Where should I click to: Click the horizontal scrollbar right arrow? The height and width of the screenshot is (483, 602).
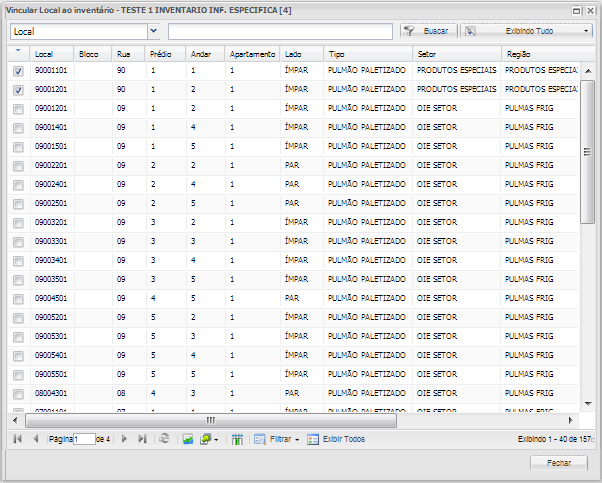pyautogui.click(x=571, y=420)
